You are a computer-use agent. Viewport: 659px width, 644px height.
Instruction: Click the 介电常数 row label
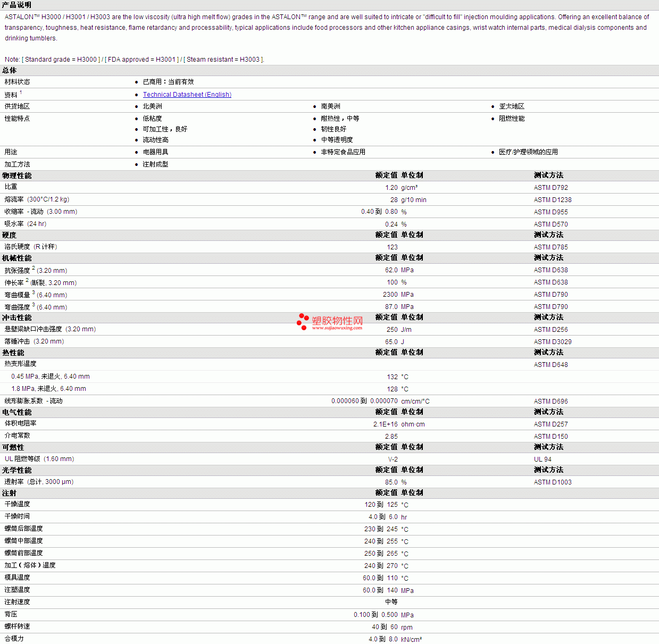tap(18, 436)
